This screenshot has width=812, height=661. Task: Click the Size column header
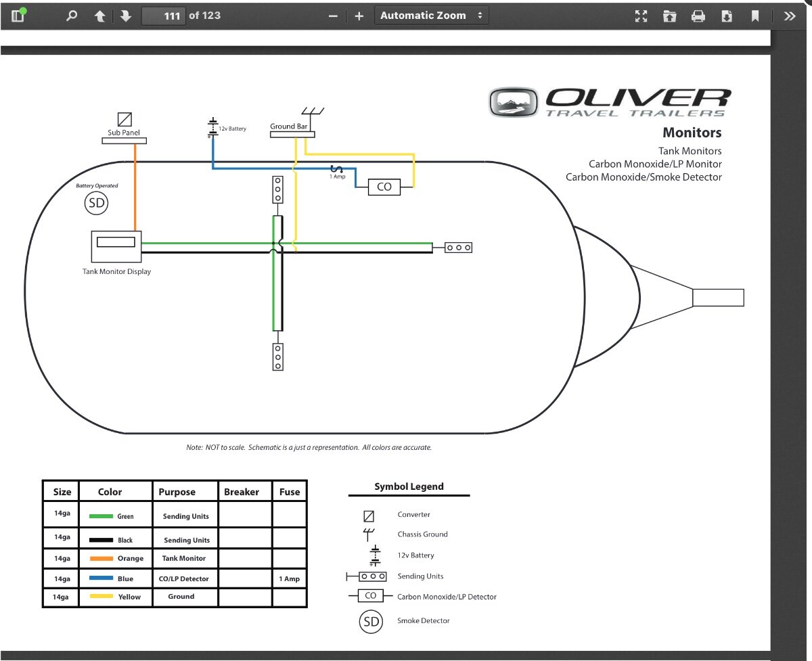tap(62, 492)
